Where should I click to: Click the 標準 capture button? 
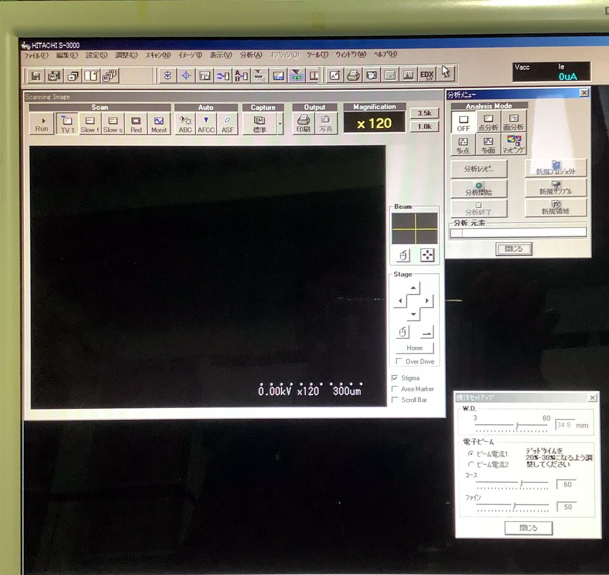pyautogui.click(x=259, y=124)
